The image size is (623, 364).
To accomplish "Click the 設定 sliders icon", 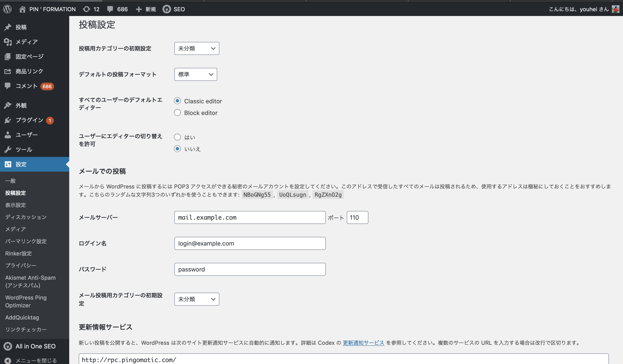I will click(x=8, y=164).
